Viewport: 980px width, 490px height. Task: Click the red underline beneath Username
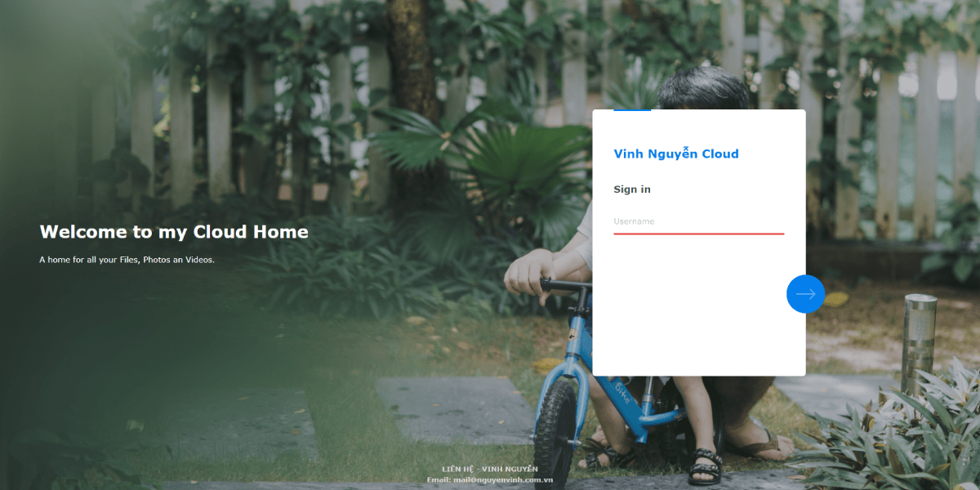698,234
